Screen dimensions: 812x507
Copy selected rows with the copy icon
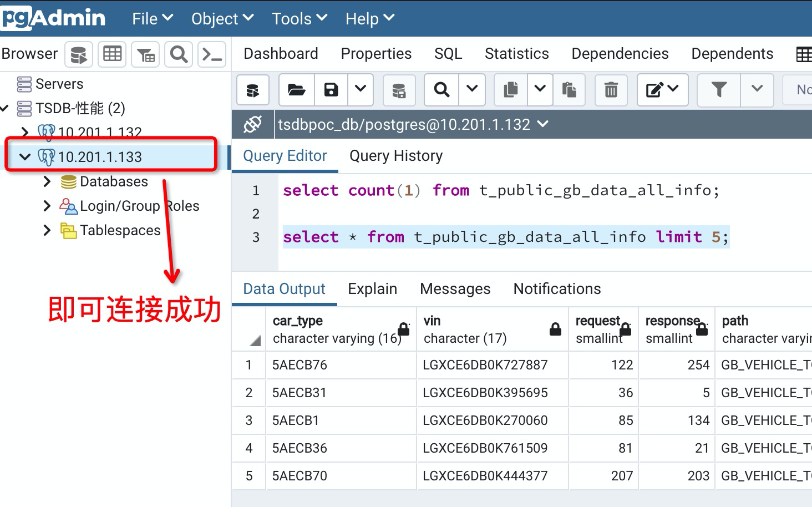tap(510, 90)
